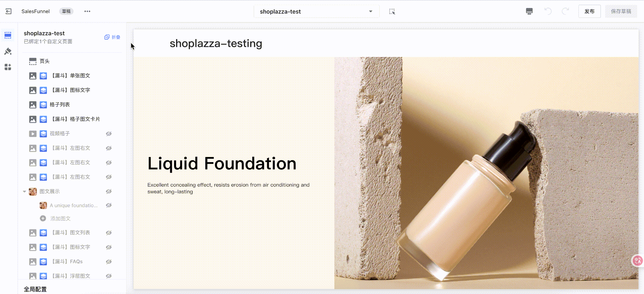Click thumbnail of A unique foundatio... item

[43, 205]
